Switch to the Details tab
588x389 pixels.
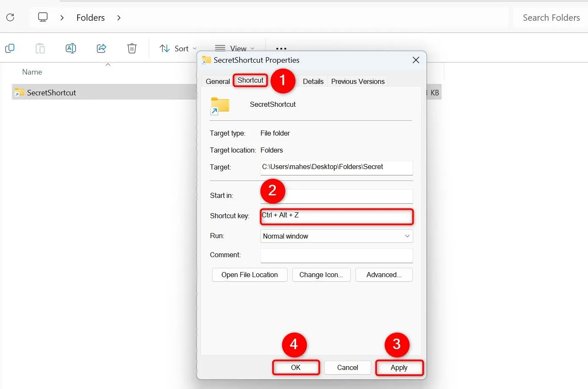point(313,81)
